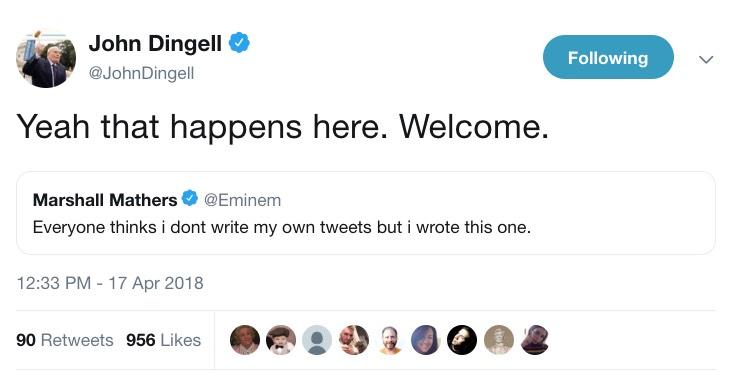Open the quoted Eminem tweet text

tap(282, 227)
